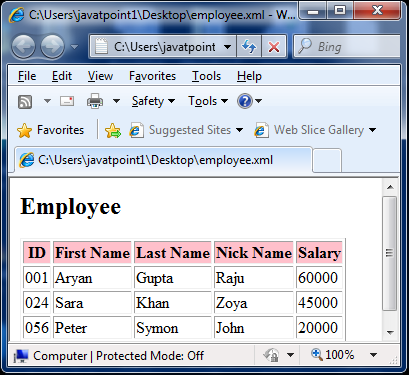This screenshot has width=411, height=383.
Task: Click the Forward navigation arrow
Action: click(52, 47)
